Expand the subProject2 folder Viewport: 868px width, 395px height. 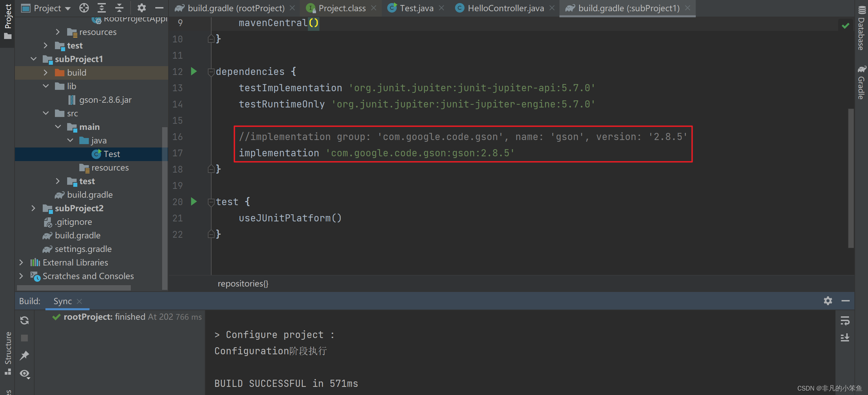coord(33,208)
